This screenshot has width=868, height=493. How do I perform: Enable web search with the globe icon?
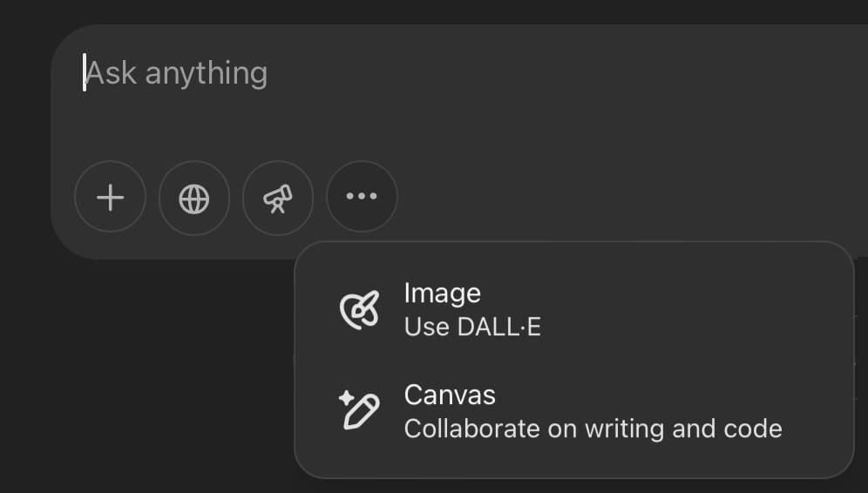pos(193,198)
